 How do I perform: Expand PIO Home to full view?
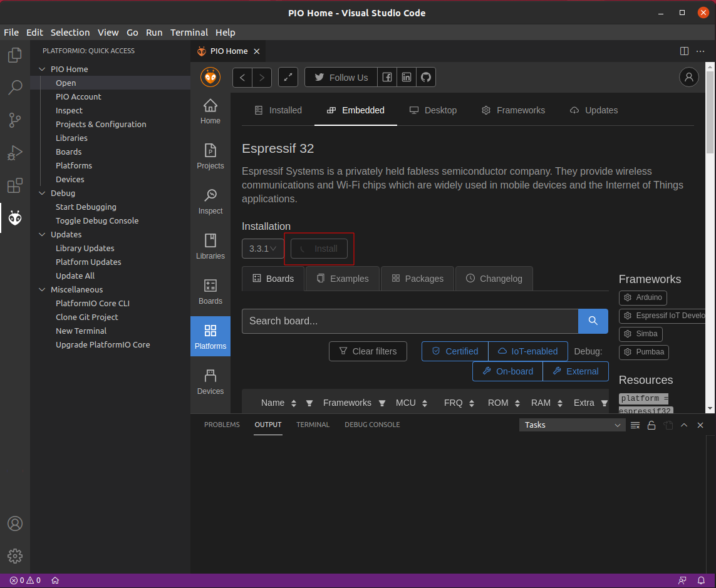[288, 78]
